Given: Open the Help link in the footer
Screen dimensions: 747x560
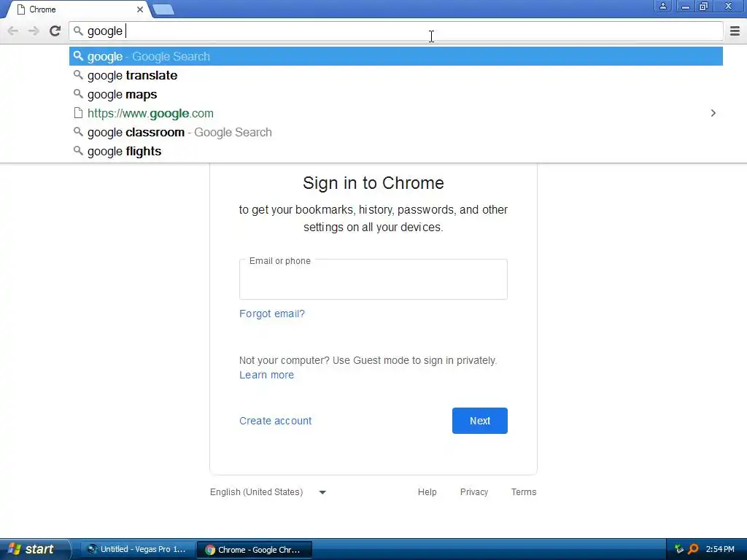Looking at the screenshot, I should pos(427,492).
